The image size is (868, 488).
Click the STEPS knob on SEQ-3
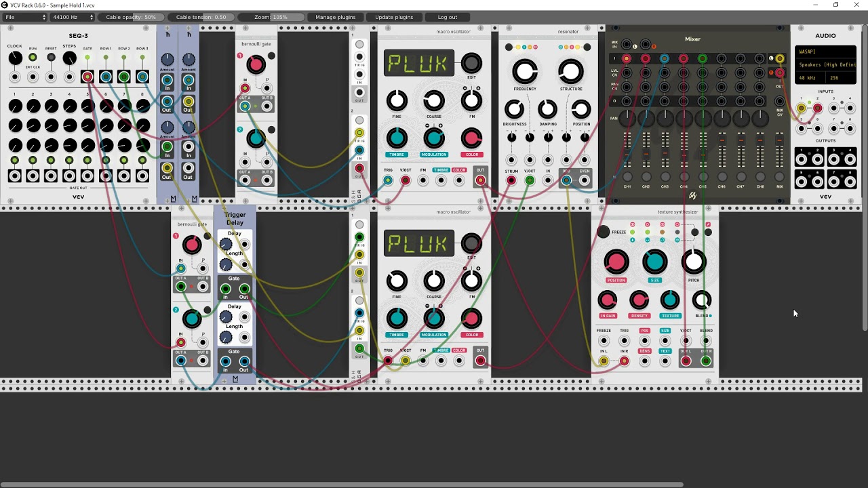tap(69, 59)
